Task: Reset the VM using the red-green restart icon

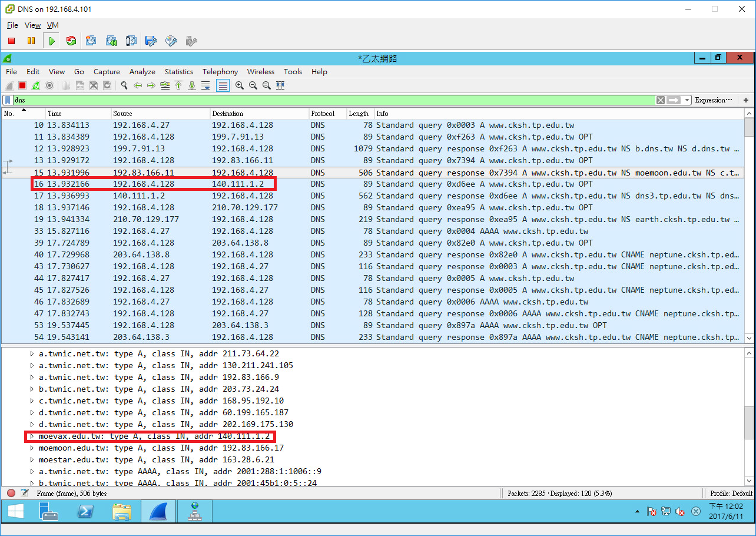Action: click(71, 41)
